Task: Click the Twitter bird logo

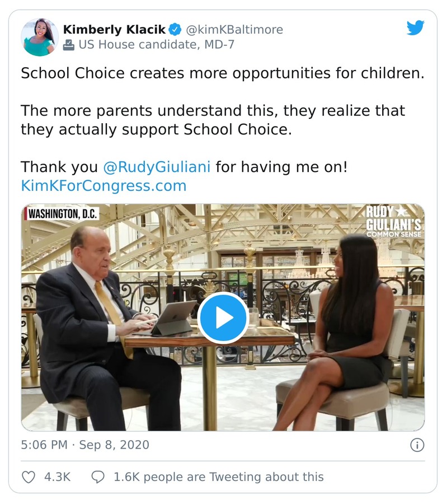Action: pyautogui.click(x=415, y=27)
